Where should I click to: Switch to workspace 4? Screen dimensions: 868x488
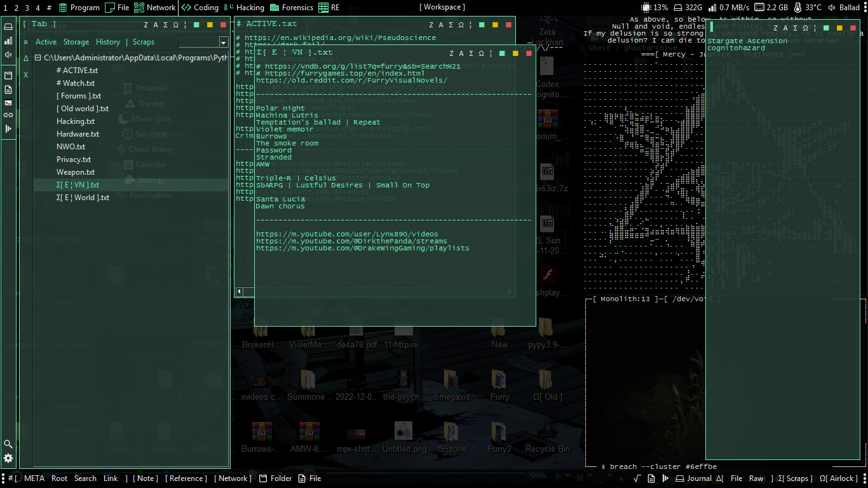[37, 8]
